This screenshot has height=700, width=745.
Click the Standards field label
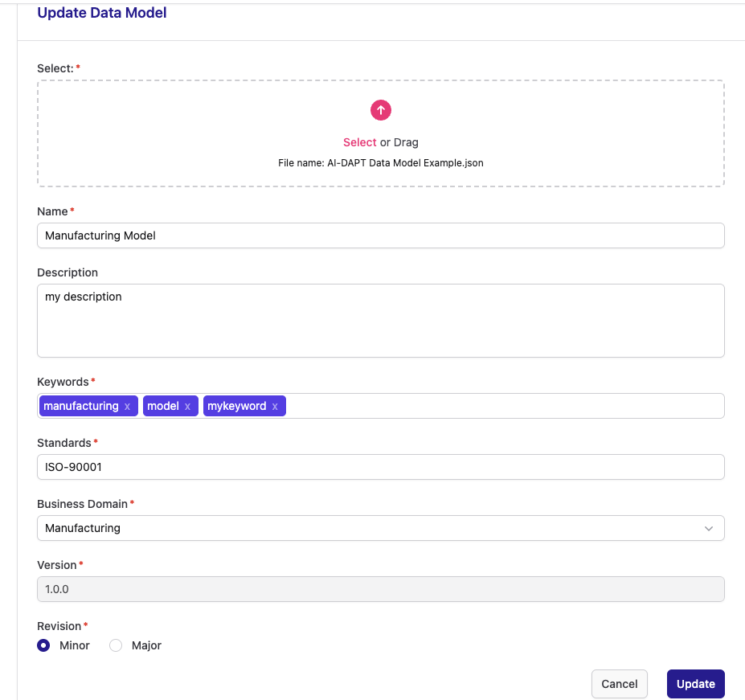pos(64,443)
